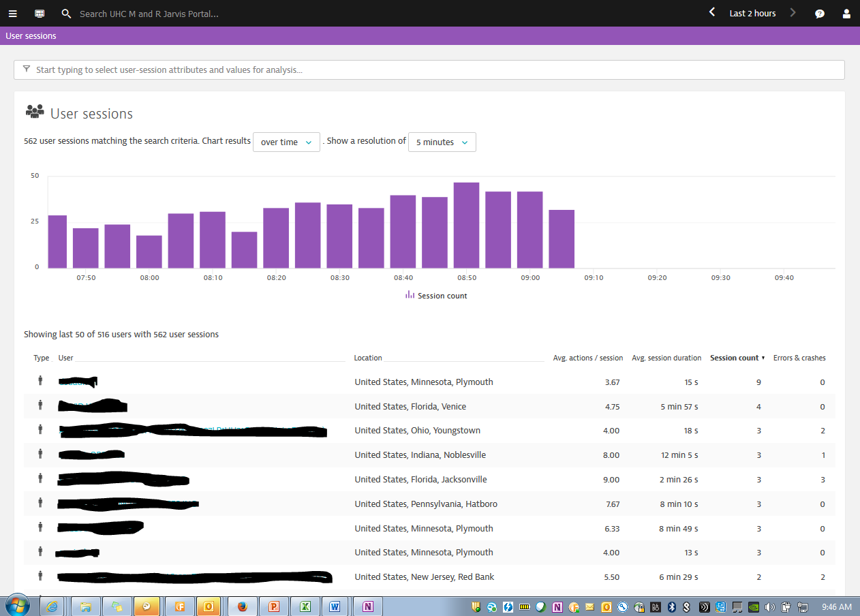Click the search magnifier icon
Viewport: 860px width, 616px height.
pos(66,14)
